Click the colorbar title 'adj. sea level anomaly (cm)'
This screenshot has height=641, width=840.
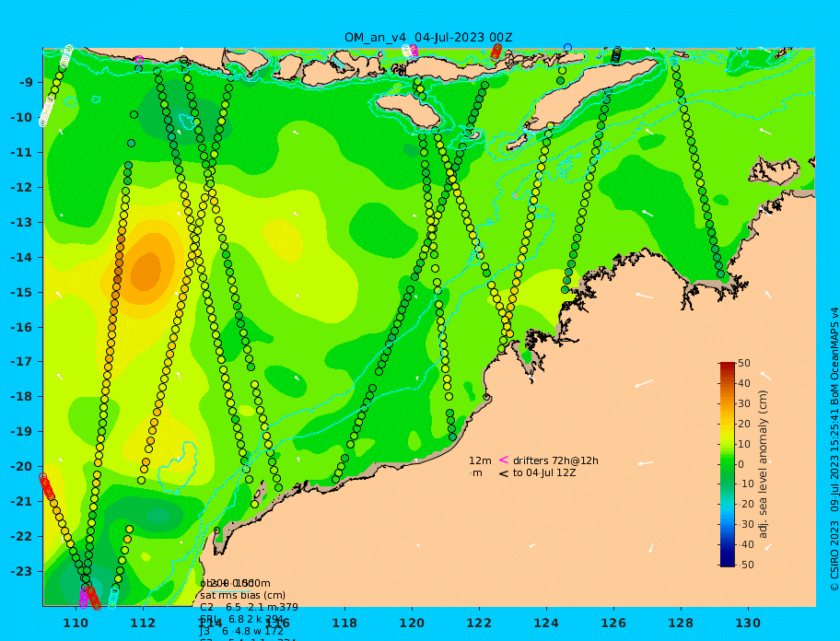(764, 464)
